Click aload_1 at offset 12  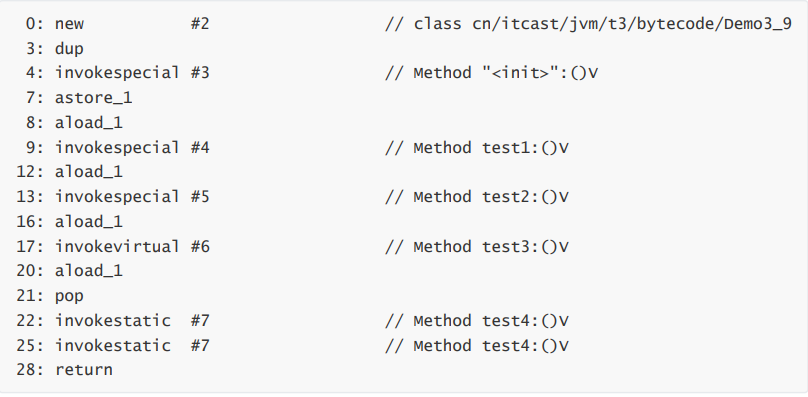tap(89, 172)
